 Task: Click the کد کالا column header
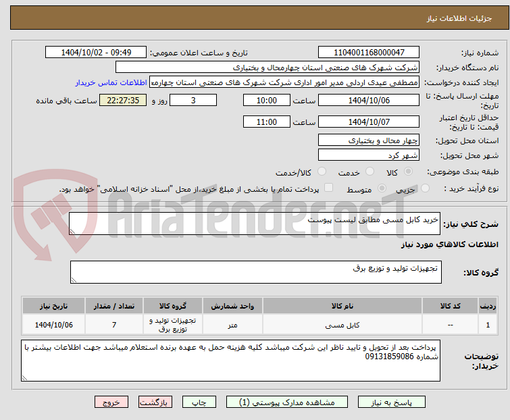coord(450,306)
